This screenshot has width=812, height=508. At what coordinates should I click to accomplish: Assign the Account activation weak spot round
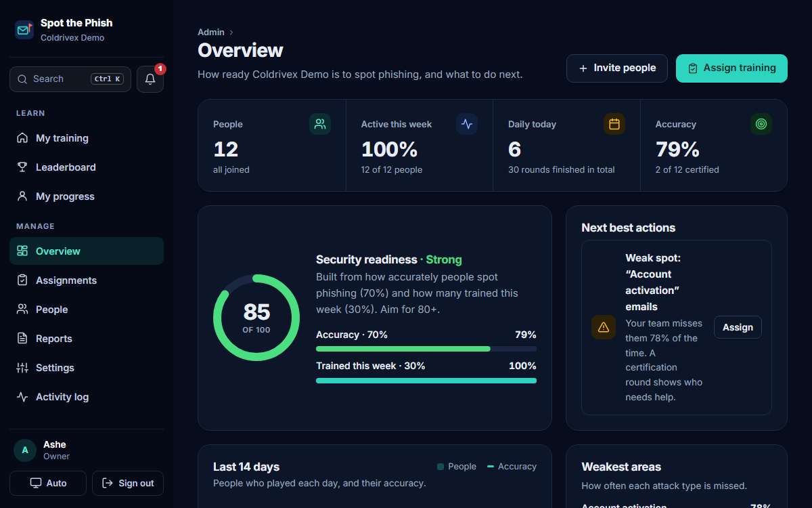(738, 327)
